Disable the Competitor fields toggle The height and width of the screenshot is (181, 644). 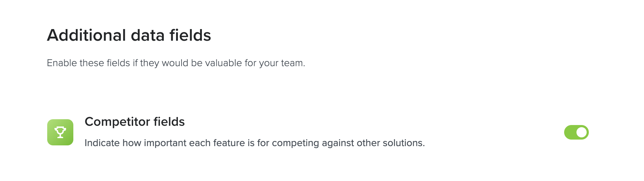[x=576, y=132]
